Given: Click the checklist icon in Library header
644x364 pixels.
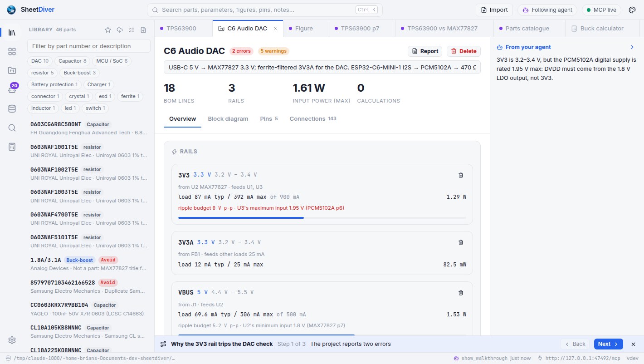Looking at the screenshot, I should coord(132,30).
